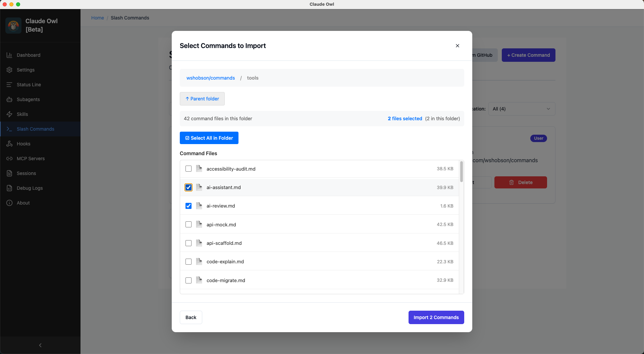Open the Skills panel
This screenshot has width=644, height=354.
pyautogui.click(x=22, y=114)
